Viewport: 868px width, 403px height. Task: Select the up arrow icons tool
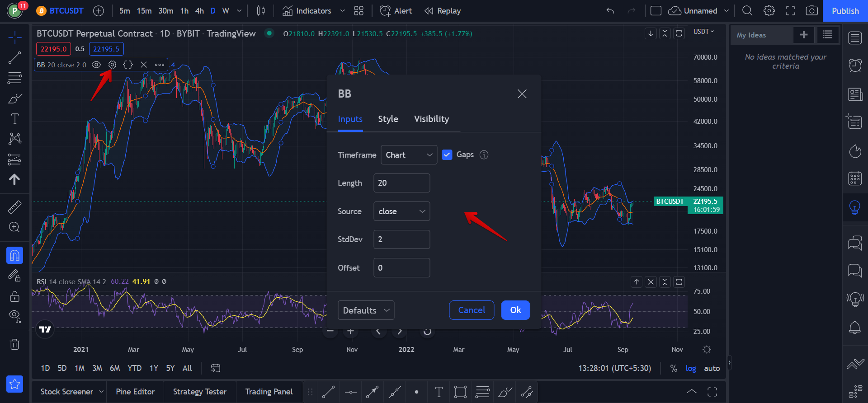tap(14, 179)
